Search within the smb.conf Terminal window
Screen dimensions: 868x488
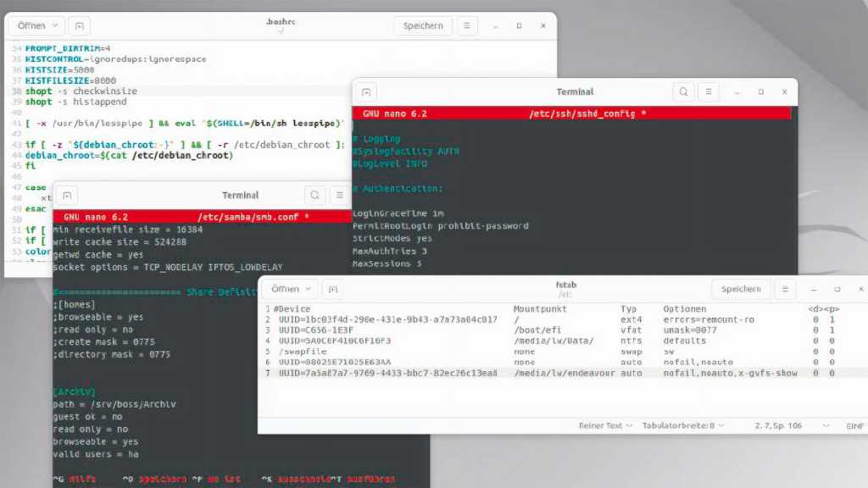(314, 196)
